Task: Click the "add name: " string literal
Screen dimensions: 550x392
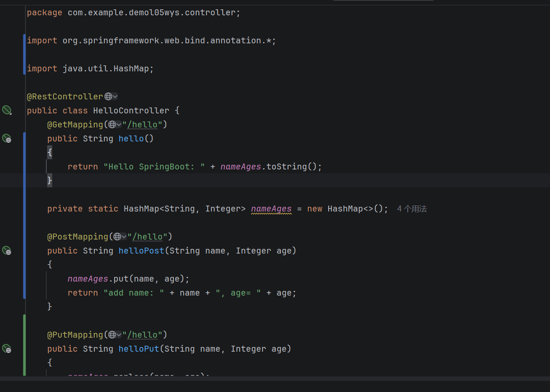Action: click(134, 293)
